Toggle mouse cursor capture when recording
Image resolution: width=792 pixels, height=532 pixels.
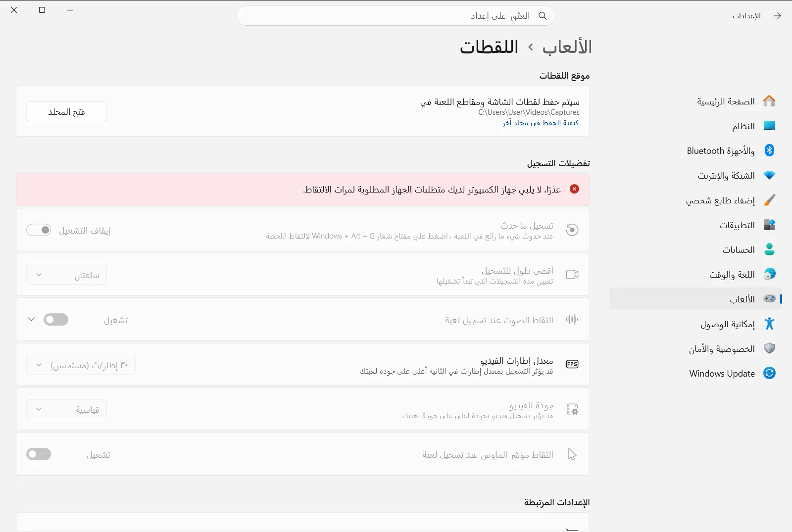(39, 454)
